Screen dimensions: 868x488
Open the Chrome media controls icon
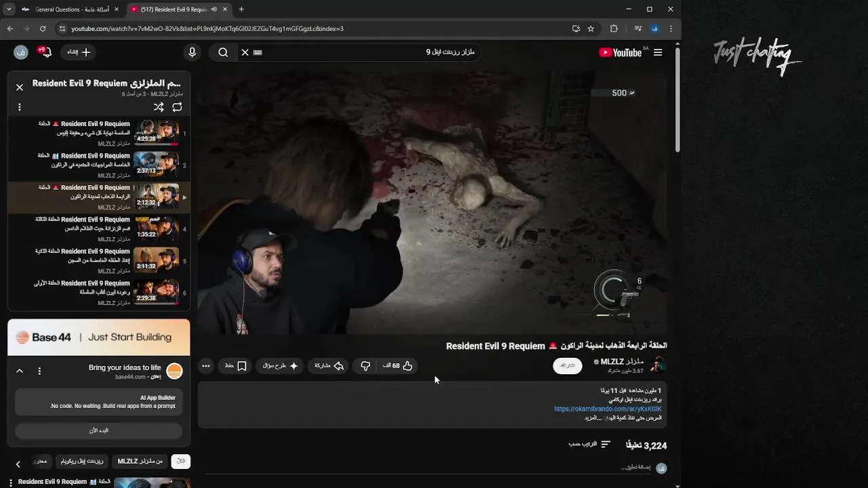pyautogui.click(x=638, y=28)
